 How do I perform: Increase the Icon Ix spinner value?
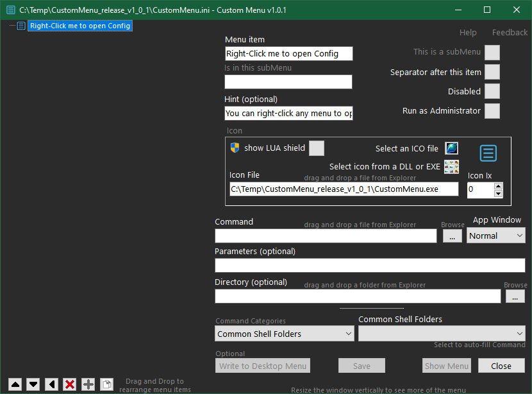[498, 186]
